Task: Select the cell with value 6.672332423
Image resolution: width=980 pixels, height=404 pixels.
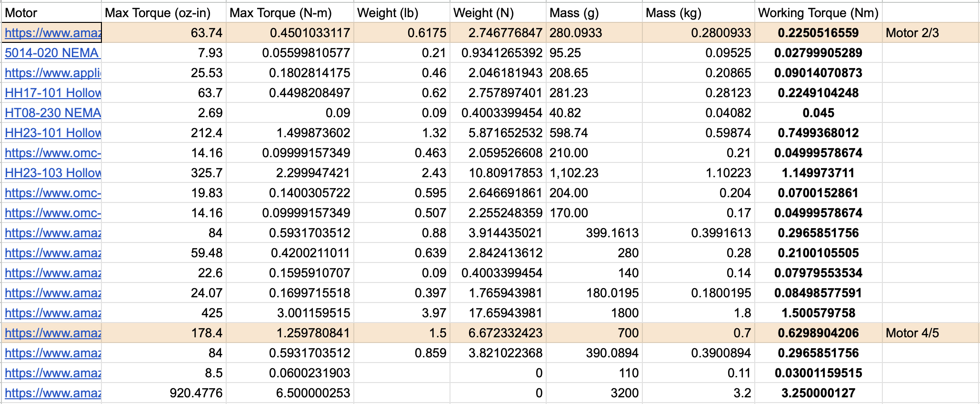Action: [498, 333]
